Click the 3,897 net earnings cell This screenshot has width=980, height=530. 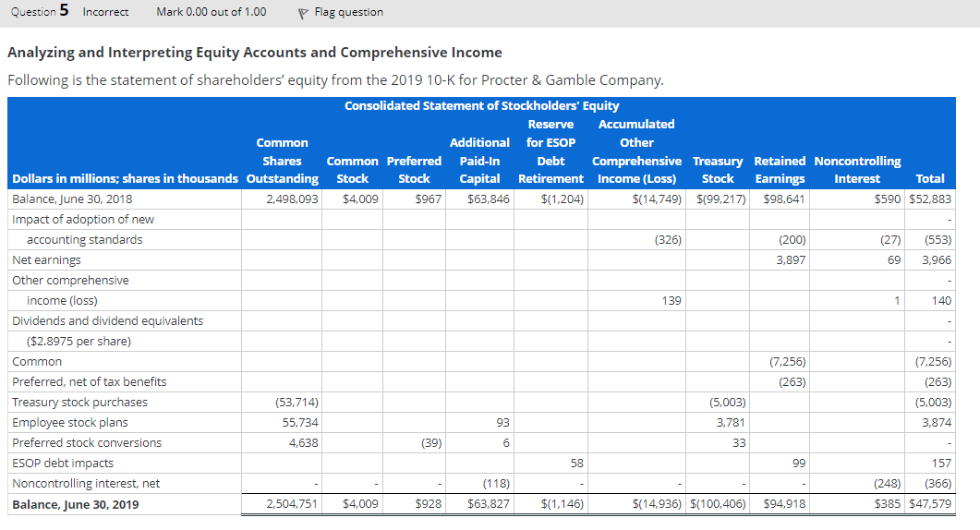[x=780, y=260]
